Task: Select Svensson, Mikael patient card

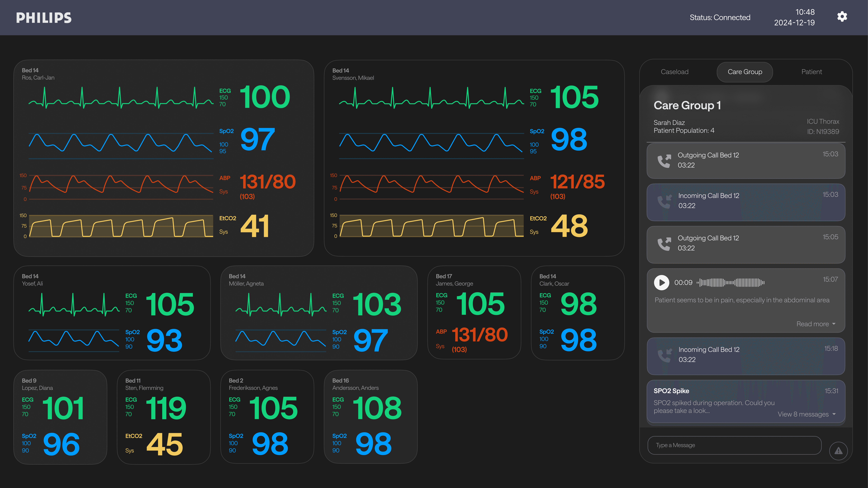Action: point(474,158)
